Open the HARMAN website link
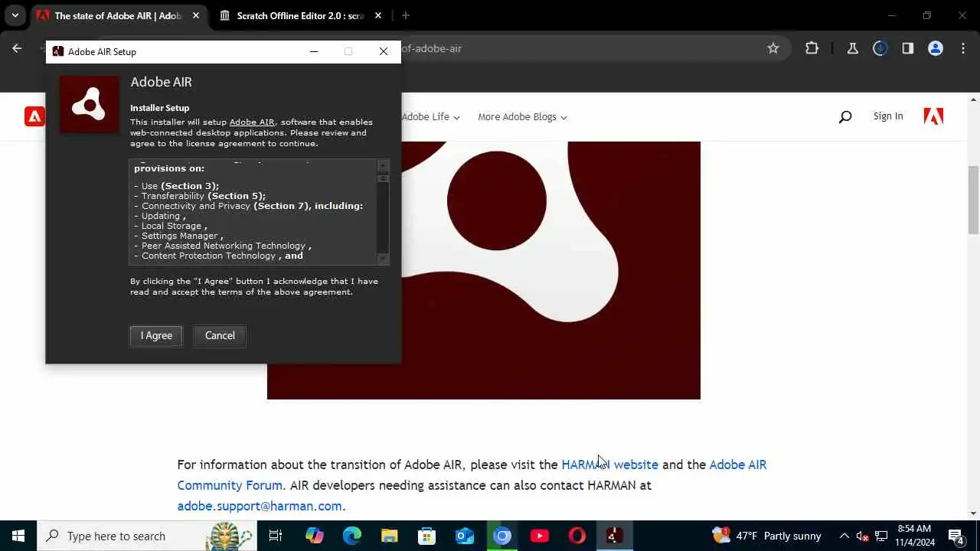The height and width of the screenshot is (551, 980). pos(609,465)
